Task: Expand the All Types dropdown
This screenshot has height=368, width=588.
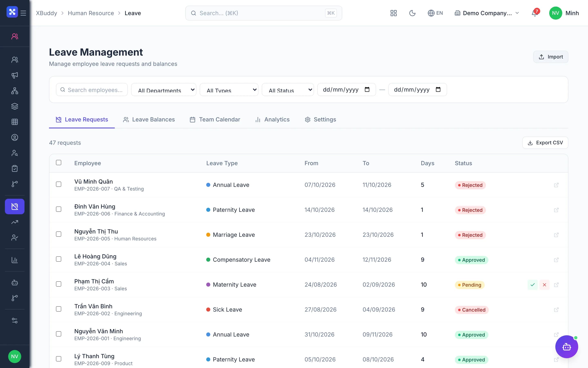Action: [229, 90]
